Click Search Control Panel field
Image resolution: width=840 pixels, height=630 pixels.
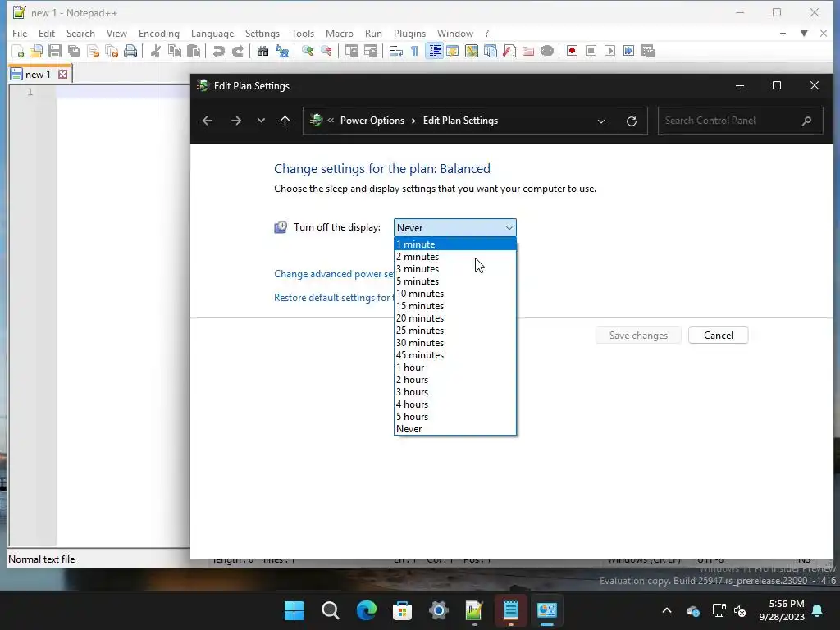click(740, 121)
